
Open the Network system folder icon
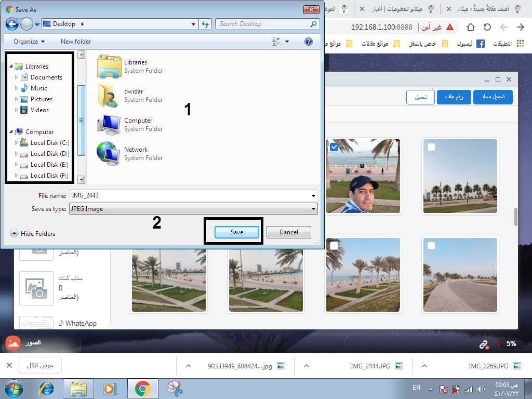109,154
